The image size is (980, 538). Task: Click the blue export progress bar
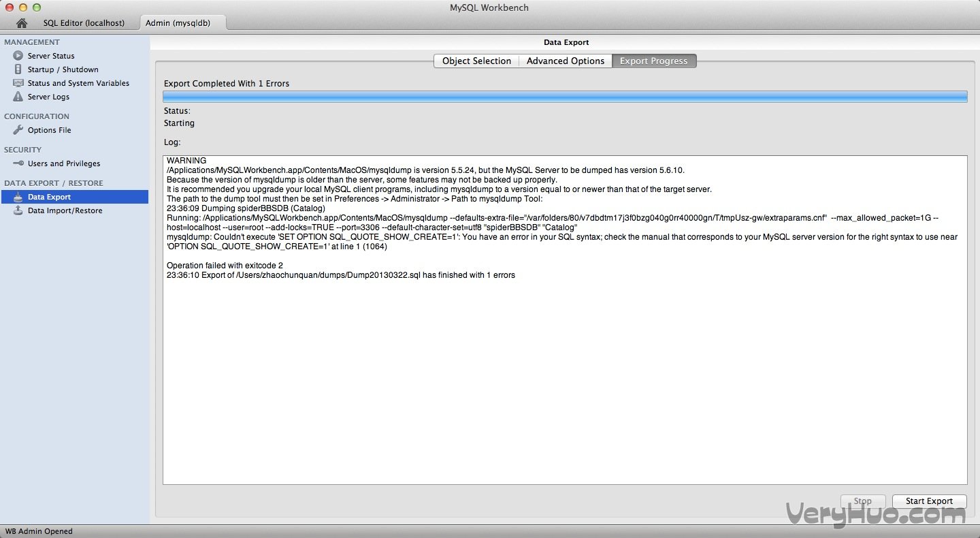(x=565, y=97)
